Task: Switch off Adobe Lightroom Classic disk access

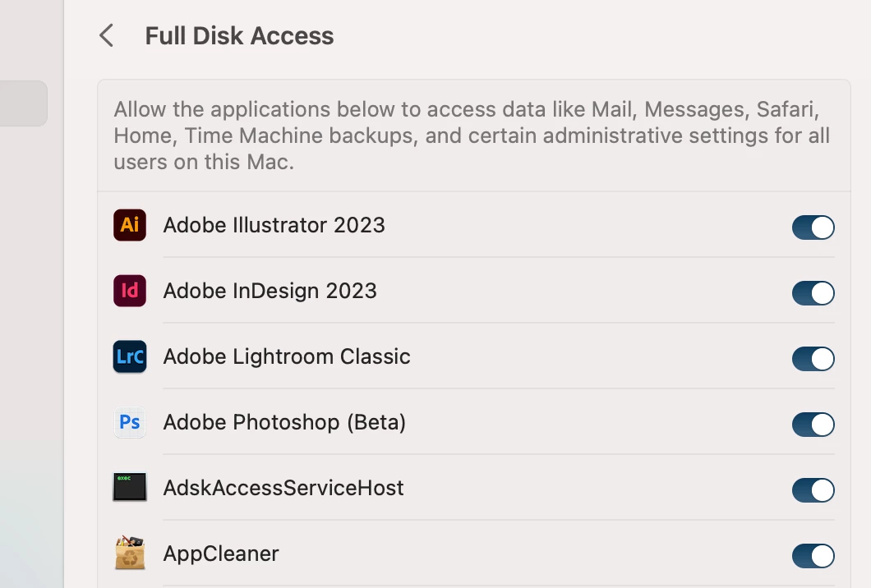Action: [x=813, y=359]
